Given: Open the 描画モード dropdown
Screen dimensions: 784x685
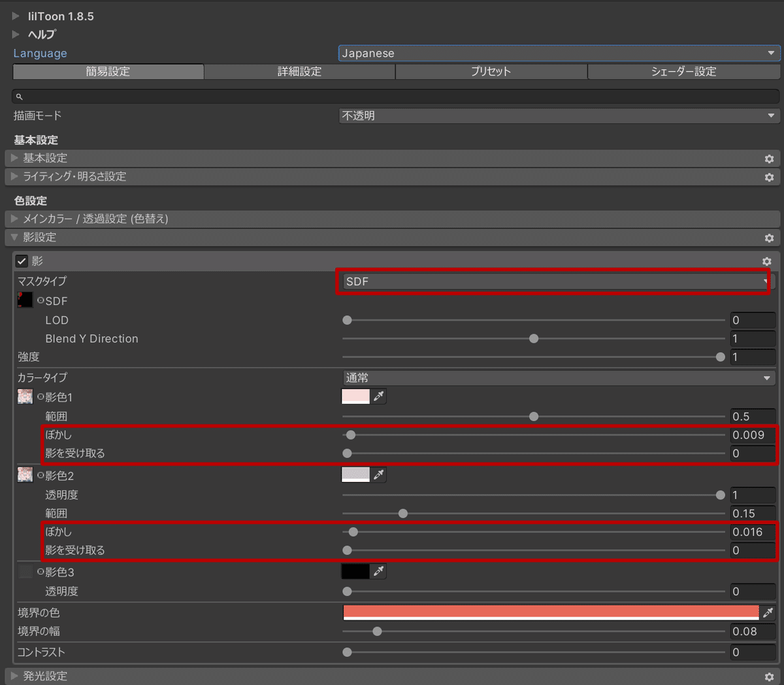Looking at the screenshot, I should (559, 116).
